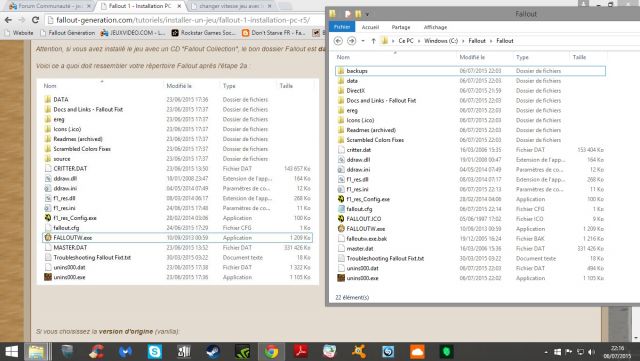Open the Affichage ribbon tab
The width and height of the screenshot is (640, 361).
[x=435, y=27]
